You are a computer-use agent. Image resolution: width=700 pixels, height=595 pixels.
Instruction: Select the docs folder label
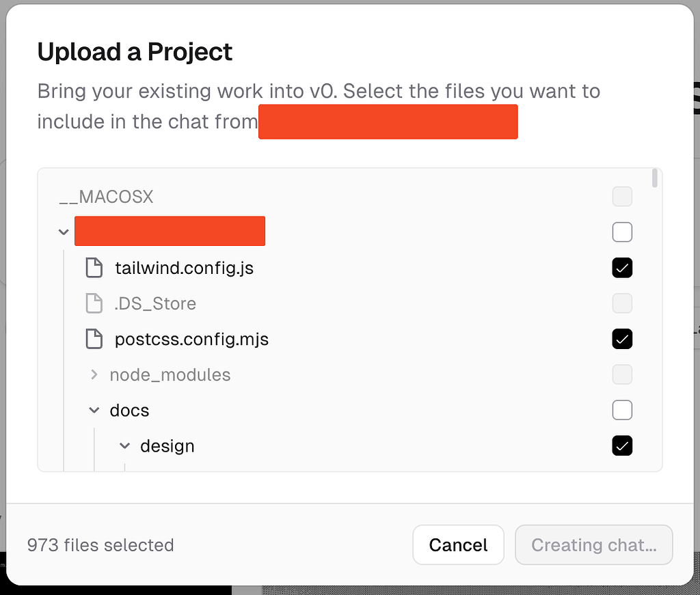pos(129,410)
